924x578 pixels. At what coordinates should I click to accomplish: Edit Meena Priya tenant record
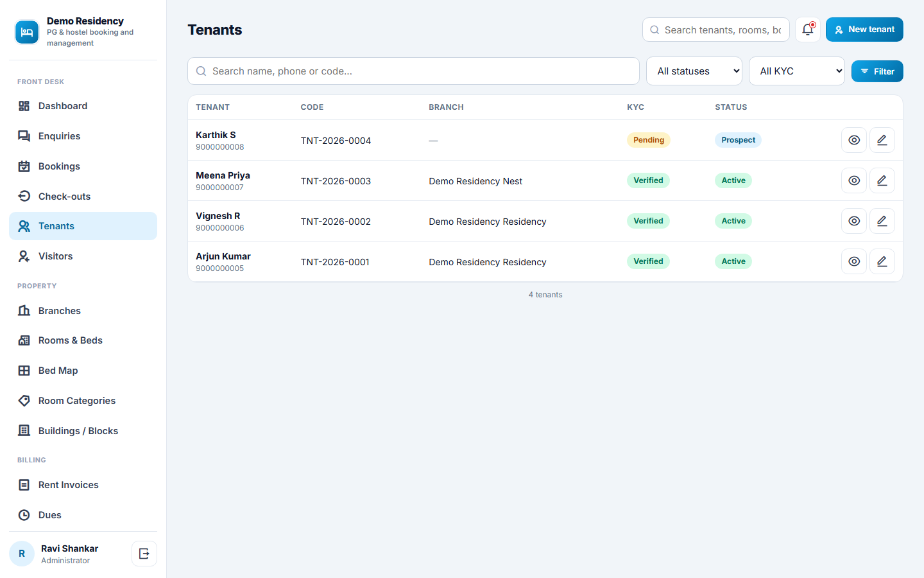[x=882, y=180]
